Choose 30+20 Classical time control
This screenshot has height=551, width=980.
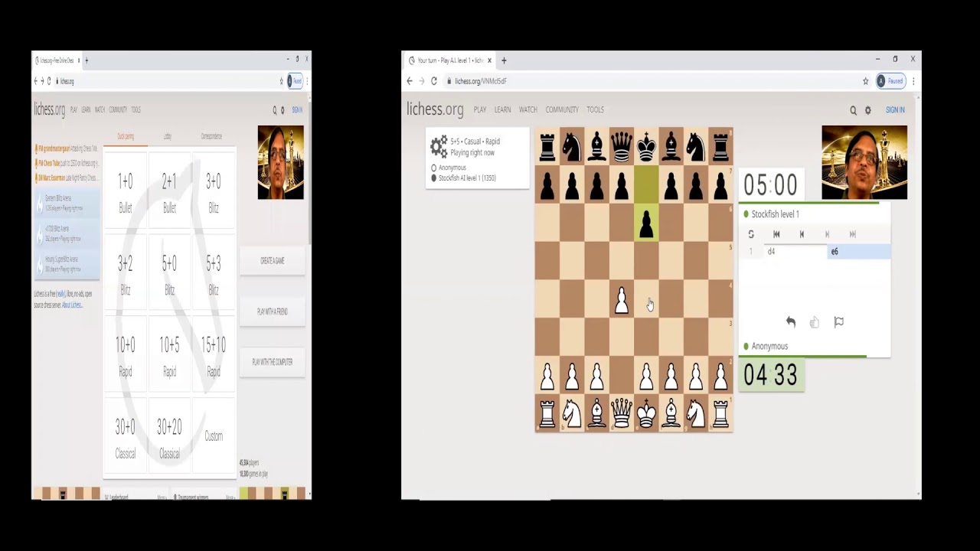click(x=169, y=437)
